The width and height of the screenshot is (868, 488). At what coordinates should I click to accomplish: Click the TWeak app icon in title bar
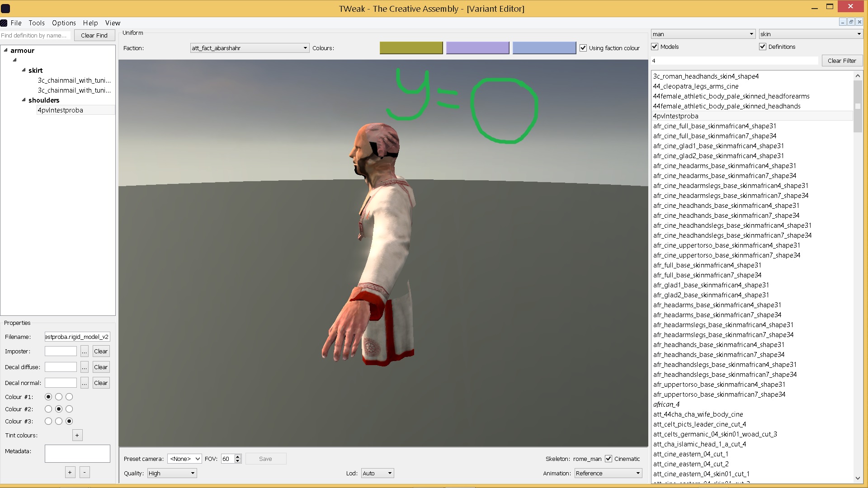click(5, 9)
